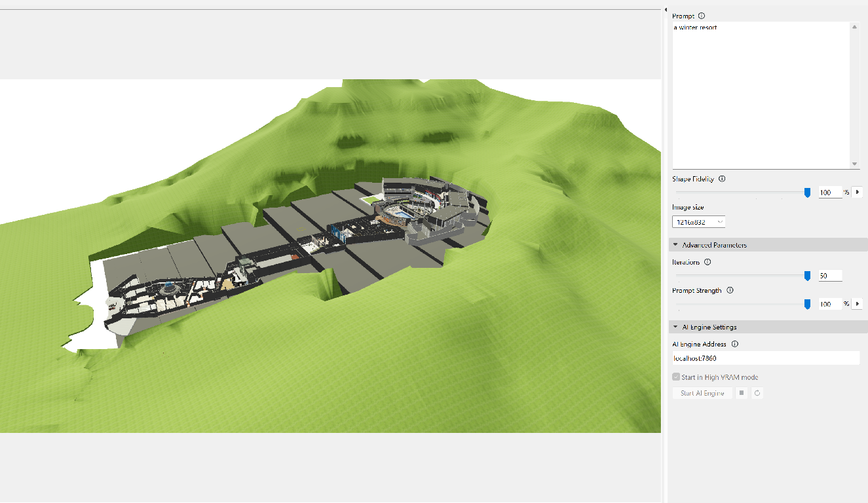Viewport: 868px width, 503px height.
Task: Restart the AI Engine with the refresh icon
Action: (757, 393)
